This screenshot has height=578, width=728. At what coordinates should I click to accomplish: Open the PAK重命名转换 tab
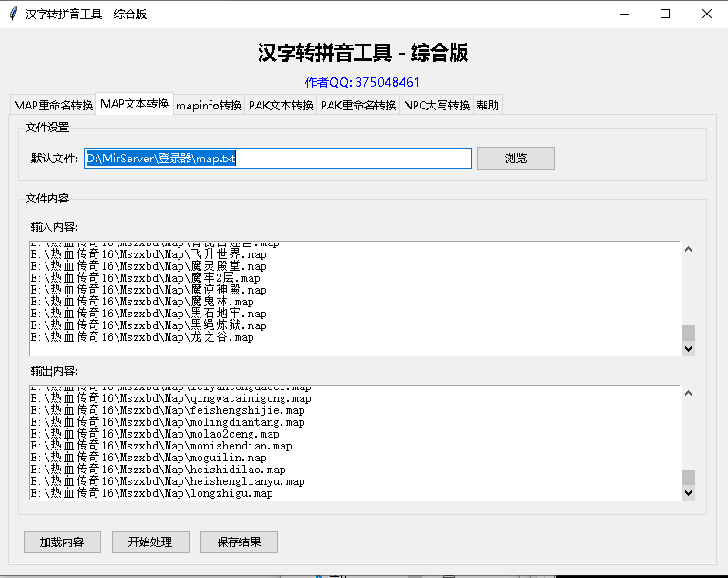point(358,105)
